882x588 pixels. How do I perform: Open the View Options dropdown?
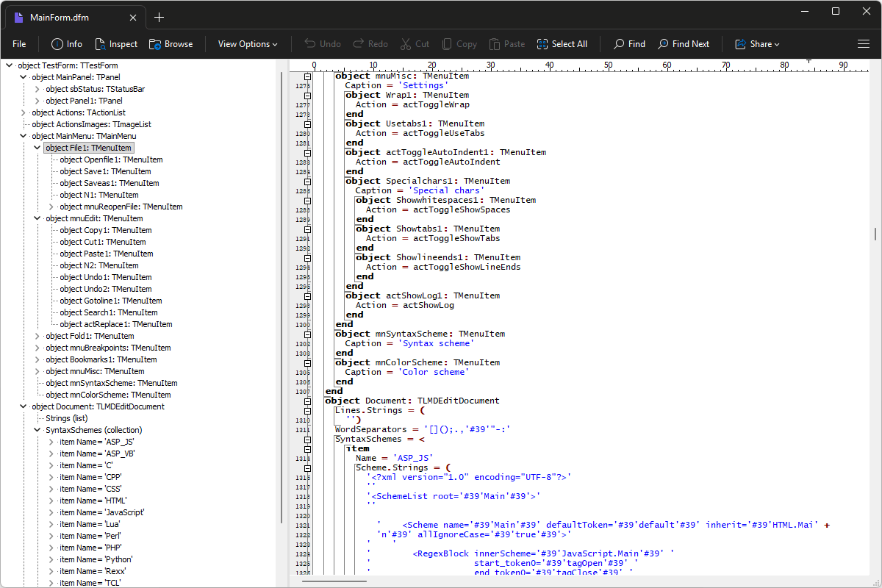(248, 44)
